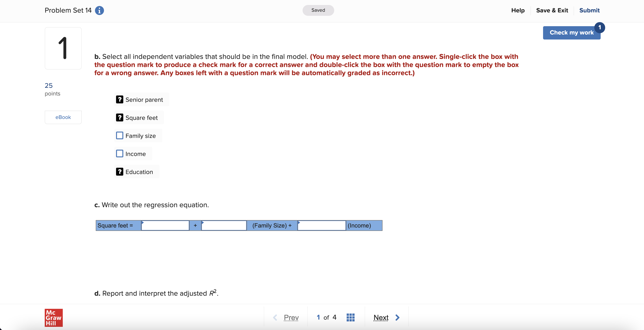The image size is (644, 330).
Task: Click the Prev chevron arrow
Action: pyautogui.click(x=275, y=318)
